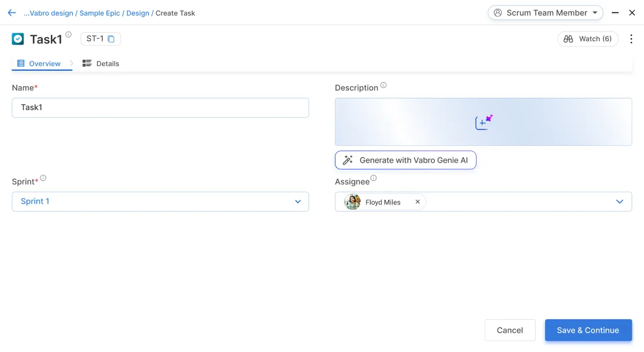Click into the Name input field
This screenshot has height=352, width=644.
160,108
